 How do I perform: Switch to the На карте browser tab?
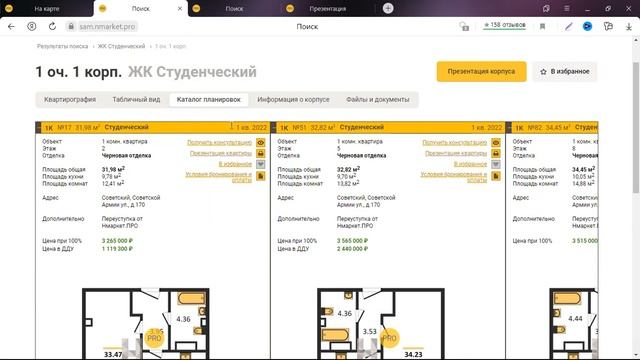pyautogui.click(x=47, y=8)
